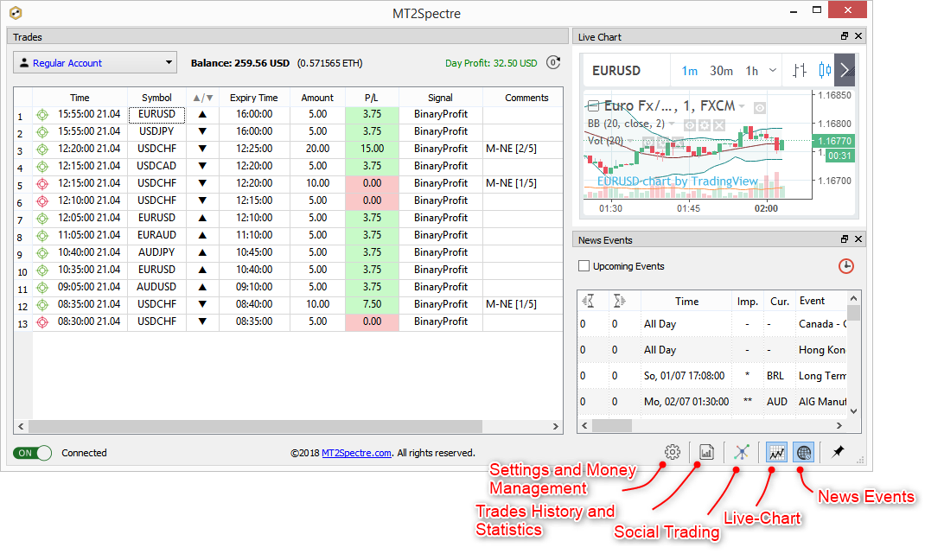This screenshot has height=560, width=944.
Task: Sort trades by Expiry Time header
Action: [x=254, y=98]
